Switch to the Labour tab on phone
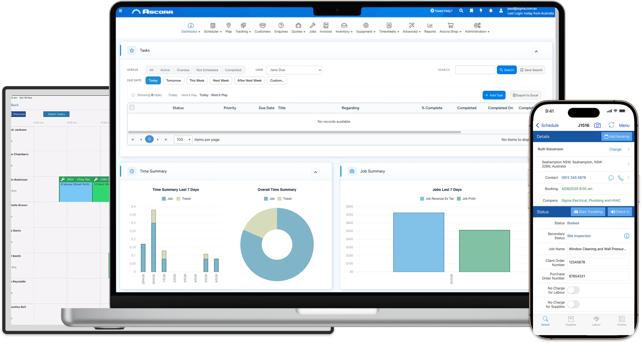644x343 pixels. (x=596, y=321)
